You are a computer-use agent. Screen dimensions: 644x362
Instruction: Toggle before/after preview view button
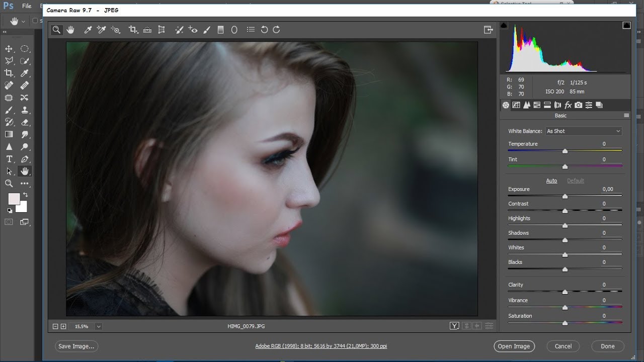pos(454,326)
